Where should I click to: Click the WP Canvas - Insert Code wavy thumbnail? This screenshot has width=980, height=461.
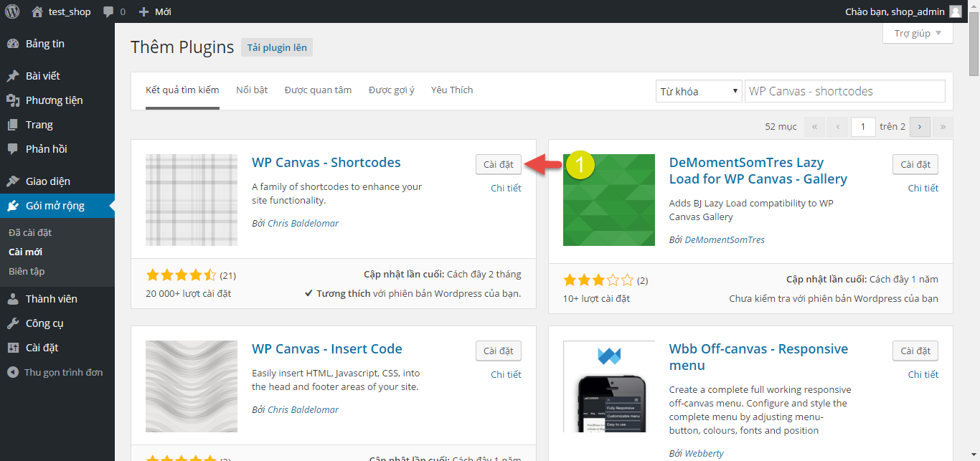[x=192, y=386]
